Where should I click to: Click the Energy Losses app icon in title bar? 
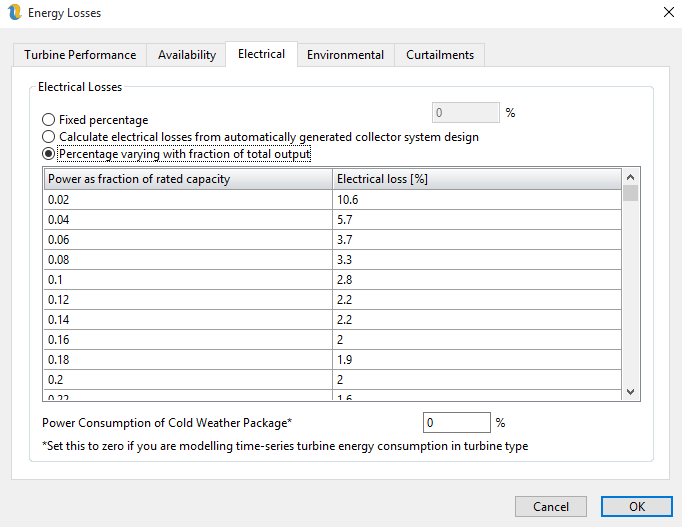pos(14,13)
